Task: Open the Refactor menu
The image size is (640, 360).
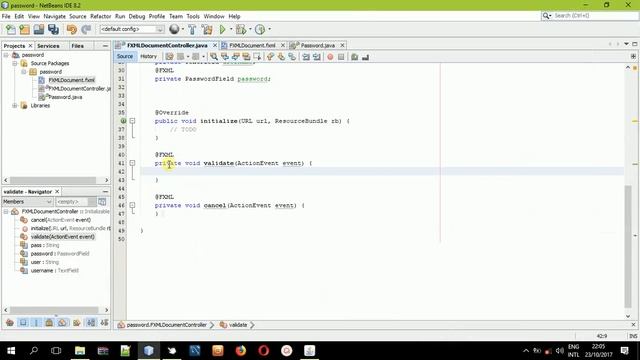Action: pos(100,16)
